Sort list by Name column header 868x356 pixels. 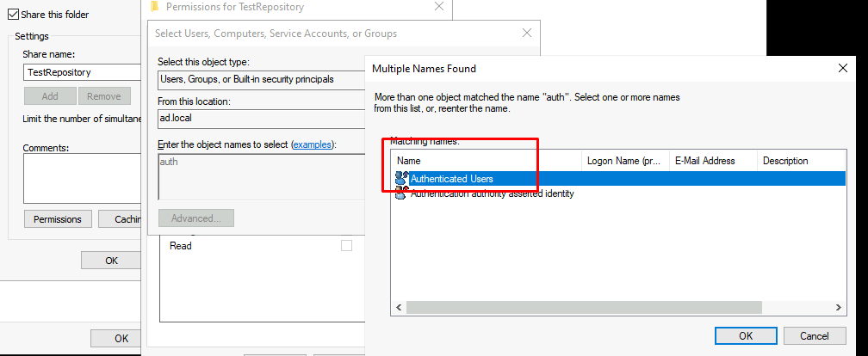(x=487, y=161)
